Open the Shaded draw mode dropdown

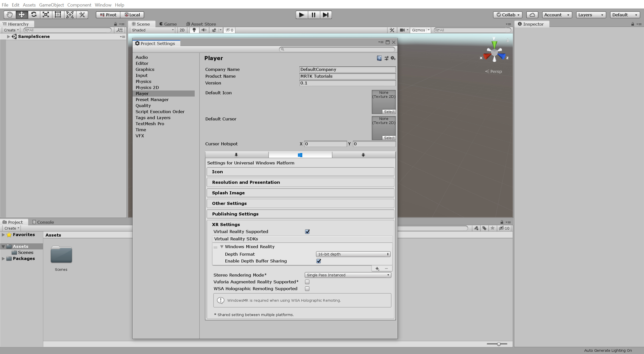[153, 30]
